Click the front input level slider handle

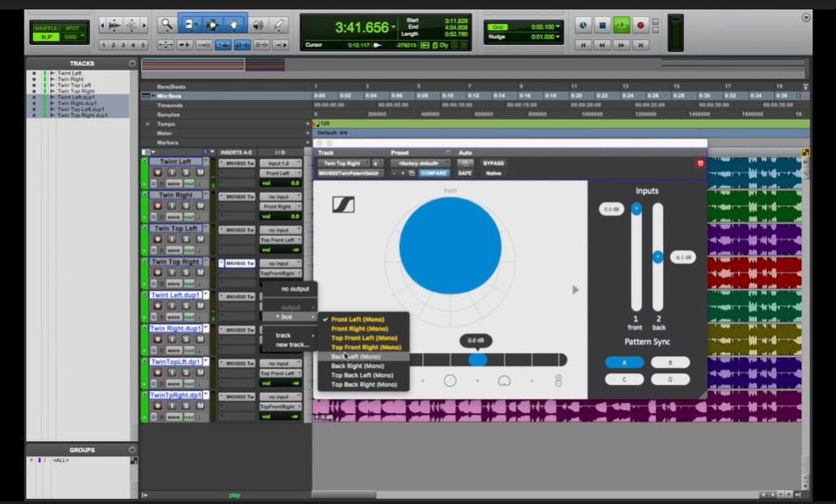(x=636, y=209)
